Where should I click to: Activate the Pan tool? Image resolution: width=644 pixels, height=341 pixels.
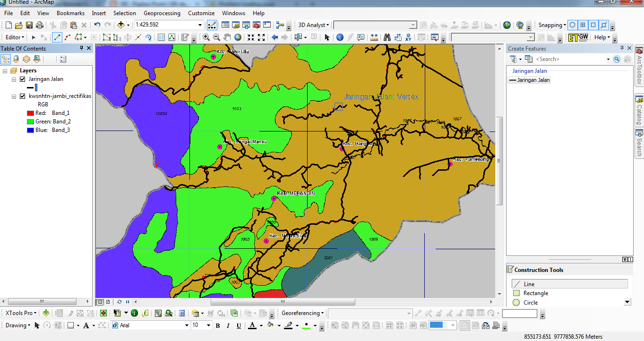click(x=227, y=36)
